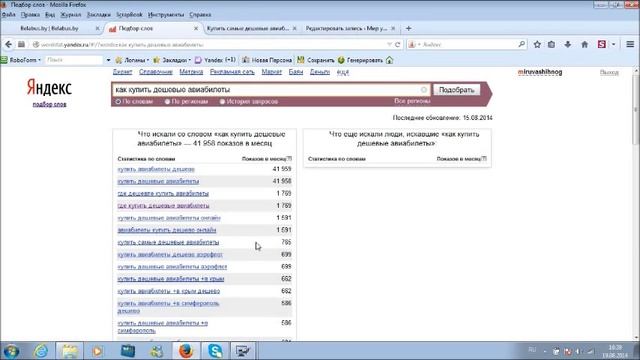Open the Firefox downloads arrow
This screenshot has width=640, height=360.
pos(568,44)
